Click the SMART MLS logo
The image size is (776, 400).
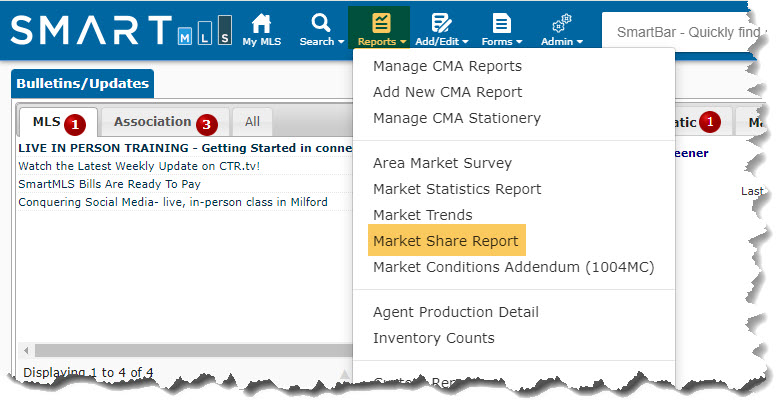click(121, 30)
